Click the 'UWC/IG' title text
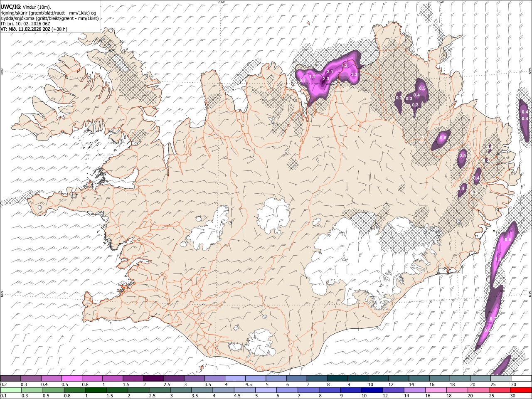The width and height of the screenshot is (532, 399). (10, 7)
